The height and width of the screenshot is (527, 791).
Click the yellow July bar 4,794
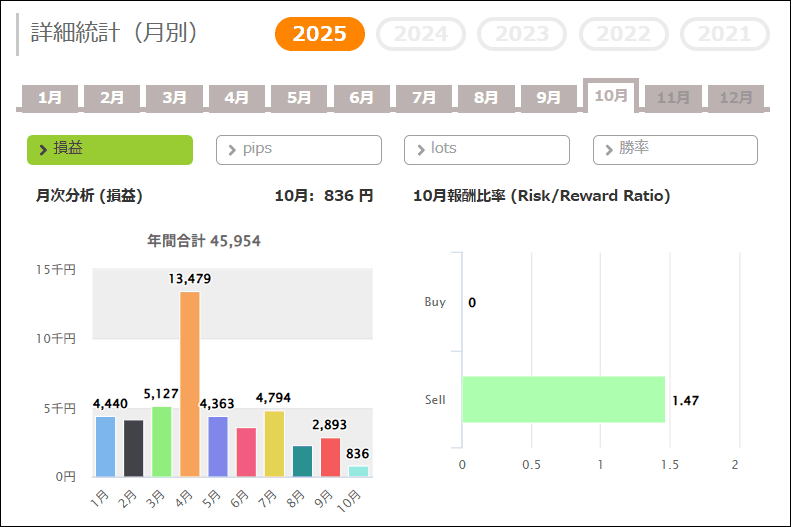pos(274,443)
